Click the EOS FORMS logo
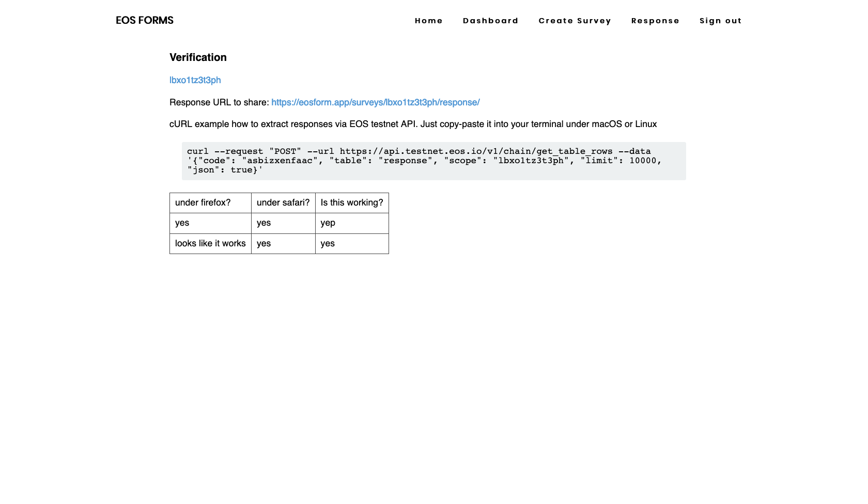This screenshot has width=868, height=504. tap(145, 20)
